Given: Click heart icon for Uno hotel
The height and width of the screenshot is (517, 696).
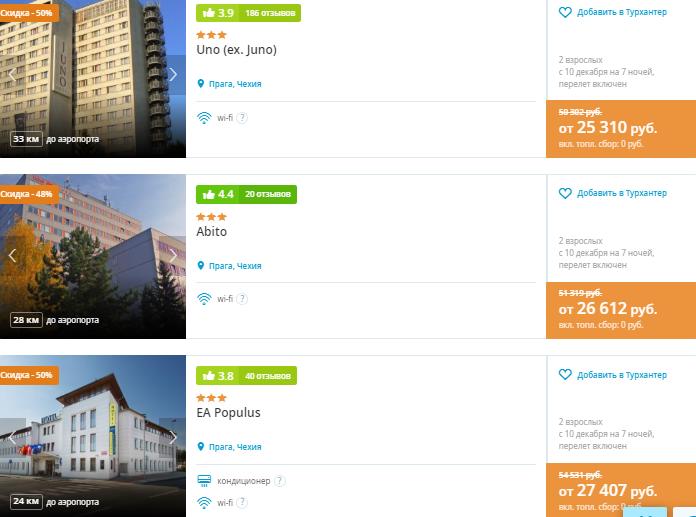Looking at the screenshot, I should click(x=565, y=12).
